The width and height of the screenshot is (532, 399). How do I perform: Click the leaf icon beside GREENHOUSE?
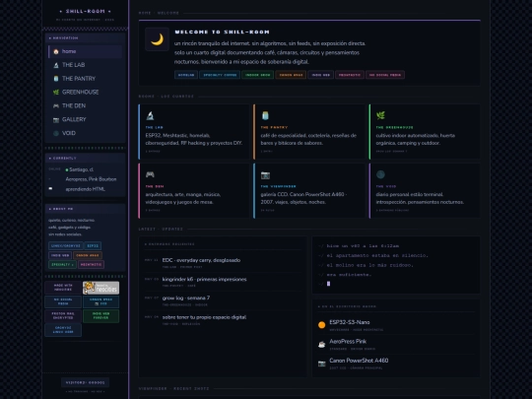(x=56, y=93)
